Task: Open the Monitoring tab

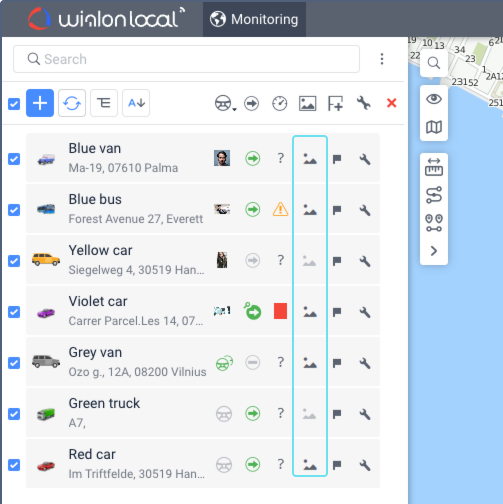Action: point(254,19)
